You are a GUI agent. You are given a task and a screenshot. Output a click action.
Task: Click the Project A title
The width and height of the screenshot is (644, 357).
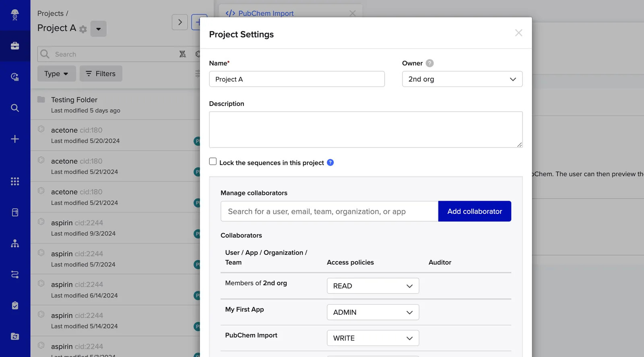point(57,28)
